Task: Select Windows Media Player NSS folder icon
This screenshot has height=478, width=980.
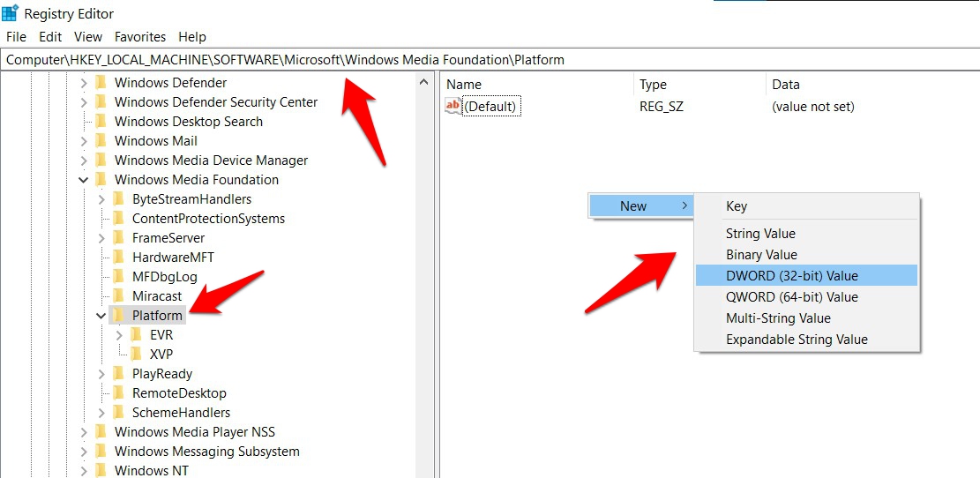Action: (101, 432)
